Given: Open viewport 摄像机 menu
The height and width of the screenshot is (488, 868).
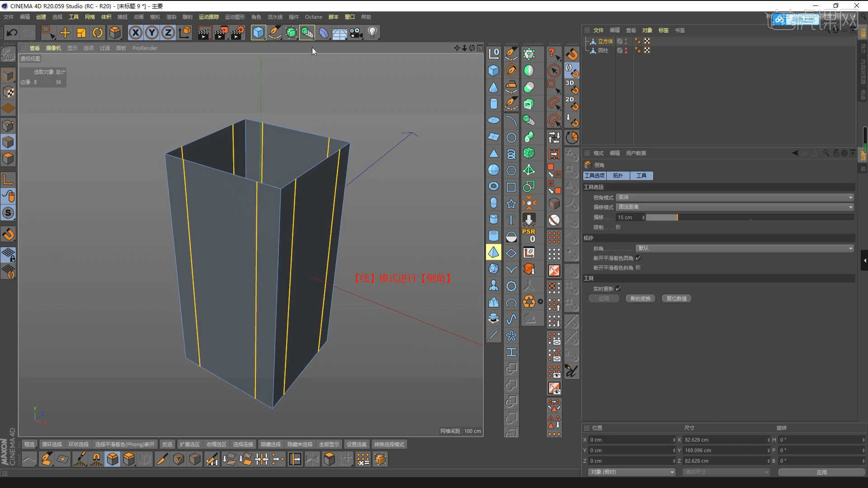Looking at the screenshot, I should tap(53, 48).
